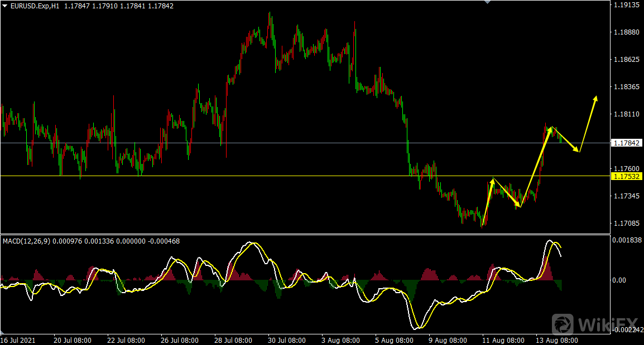Screen dimensions: 644x345
Task: Click the yellow arrow tip at 1.17532 line
Action: pos(493,179)
